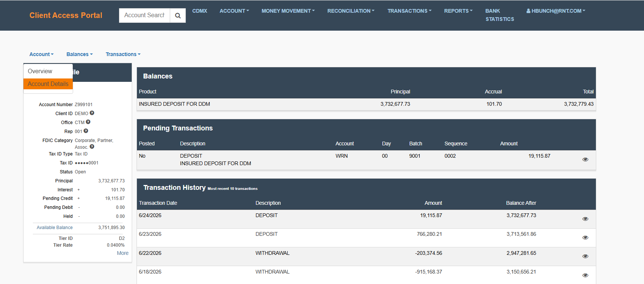Click the Transaction Date column header

point(158,203)
